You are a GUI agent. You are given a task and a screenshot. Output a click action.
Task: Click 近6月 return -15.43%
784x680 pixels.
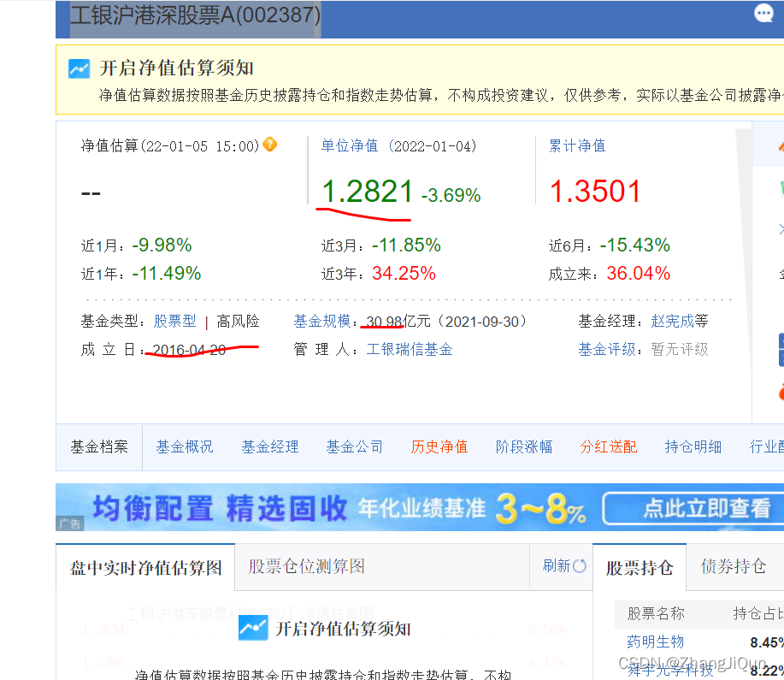coord(635,245)
